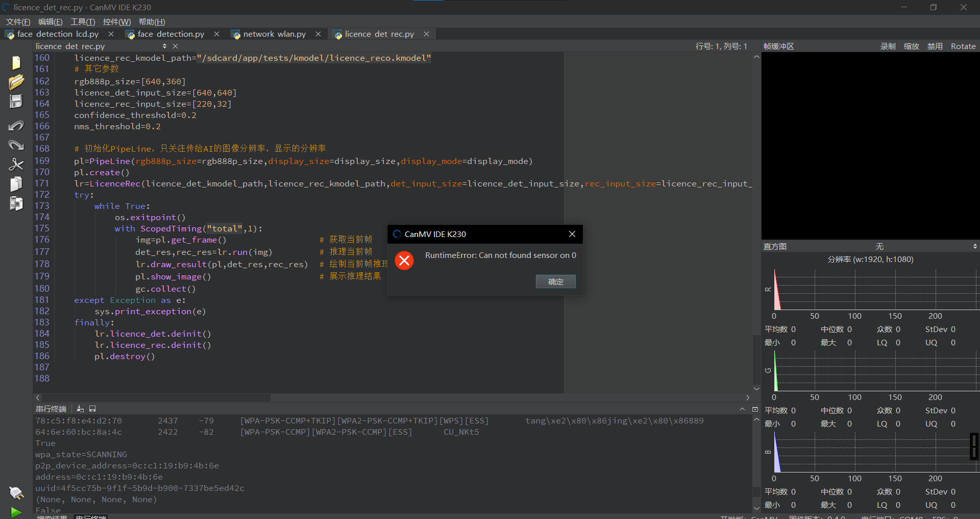The image size is (980, 519).
Task: Close the current document with X beside file selector
Action: click(175, 46)
